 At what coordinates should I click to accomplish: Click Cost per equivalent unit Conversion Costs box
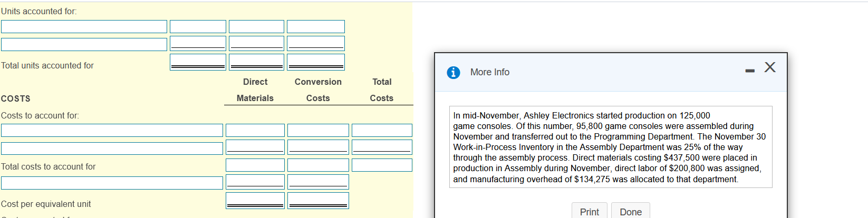318,201
